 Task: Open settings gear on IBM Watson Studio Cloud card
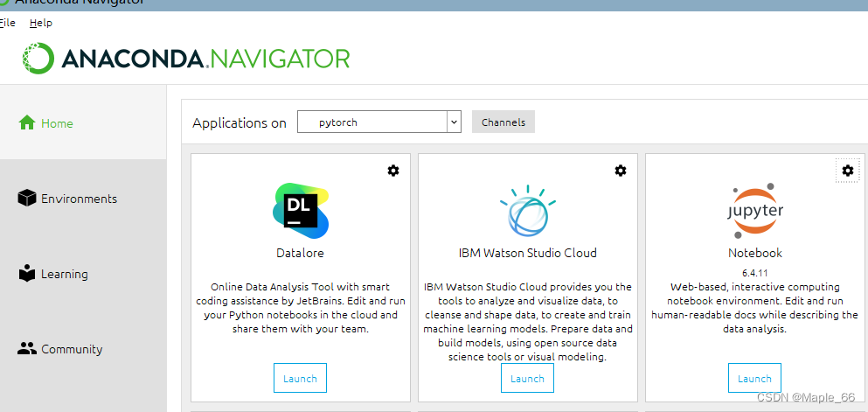(621, 171)
